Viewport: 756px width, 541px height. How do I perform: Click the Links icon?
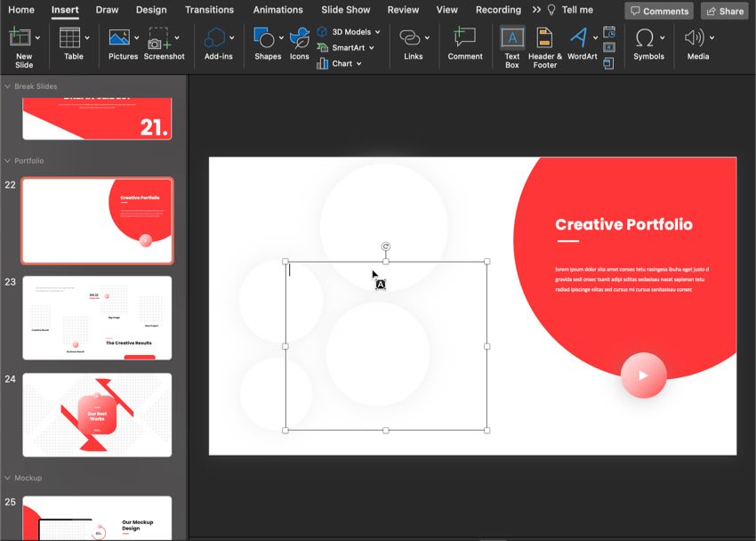coord(410,37)
